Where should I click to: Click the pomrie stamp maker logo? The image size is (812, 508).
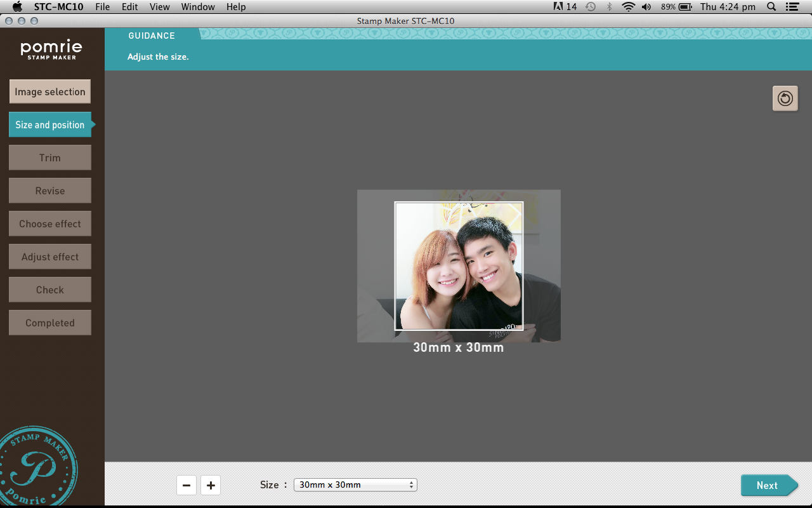click(51, 50)
